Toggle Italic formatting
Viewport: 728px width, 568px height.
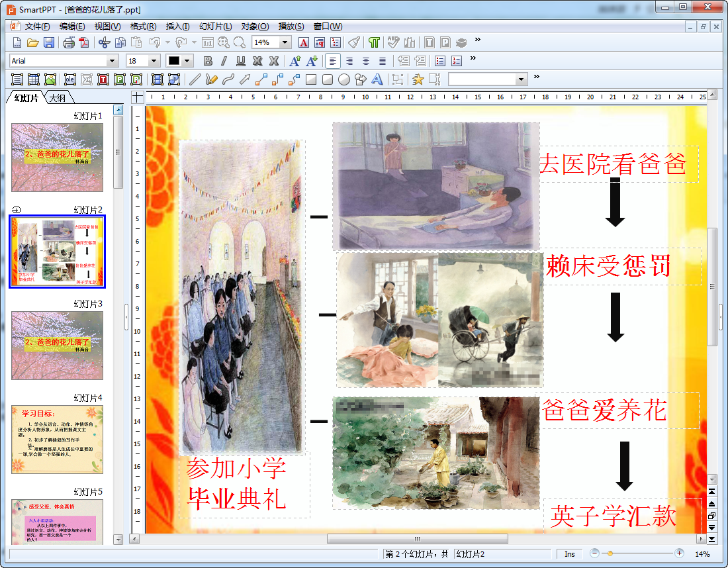tap(224, 61)
